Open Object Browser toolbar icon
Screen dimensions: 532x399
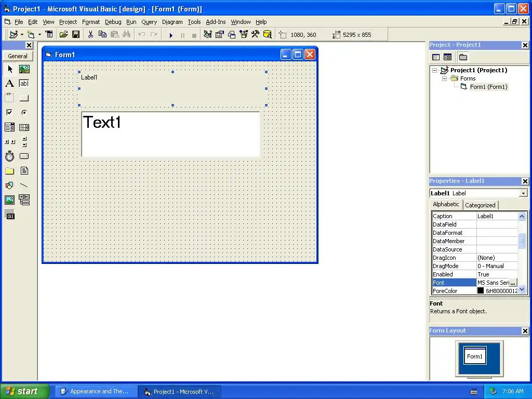pyautogui.click(x=244, y=34)
